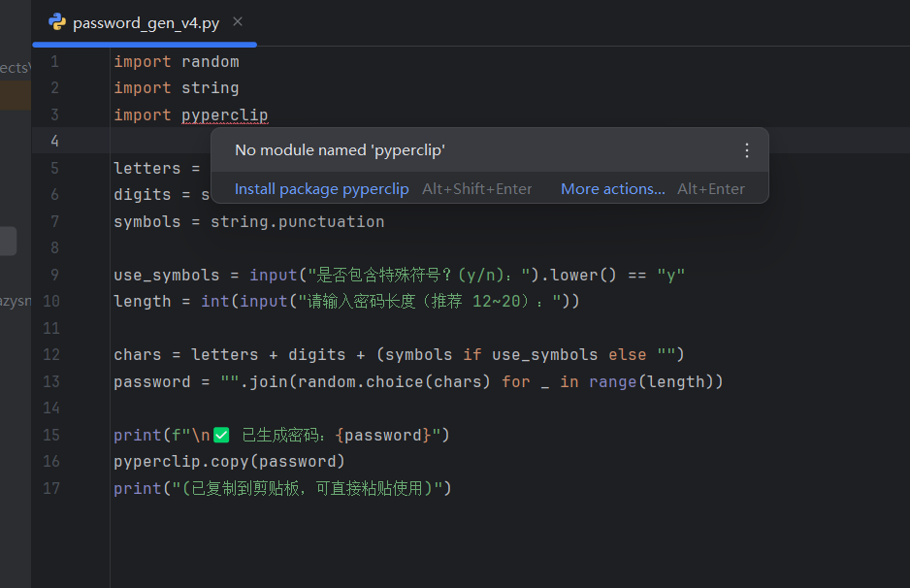
Task: Click the highlighted brown item in left sidebar
Action: [x=14, y=96]
